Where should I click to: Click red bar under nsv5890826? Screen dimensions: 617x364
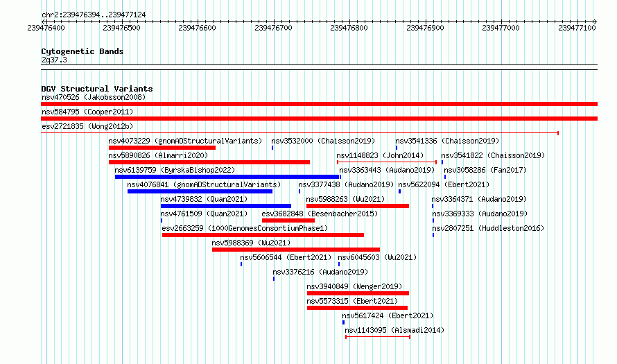[209, 162]
